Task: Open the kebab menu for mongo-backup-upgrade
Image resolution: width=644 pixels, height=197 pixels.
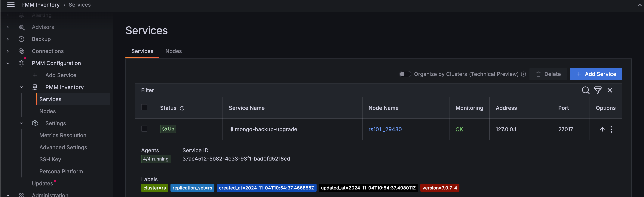Action: [x=611, y=129]
